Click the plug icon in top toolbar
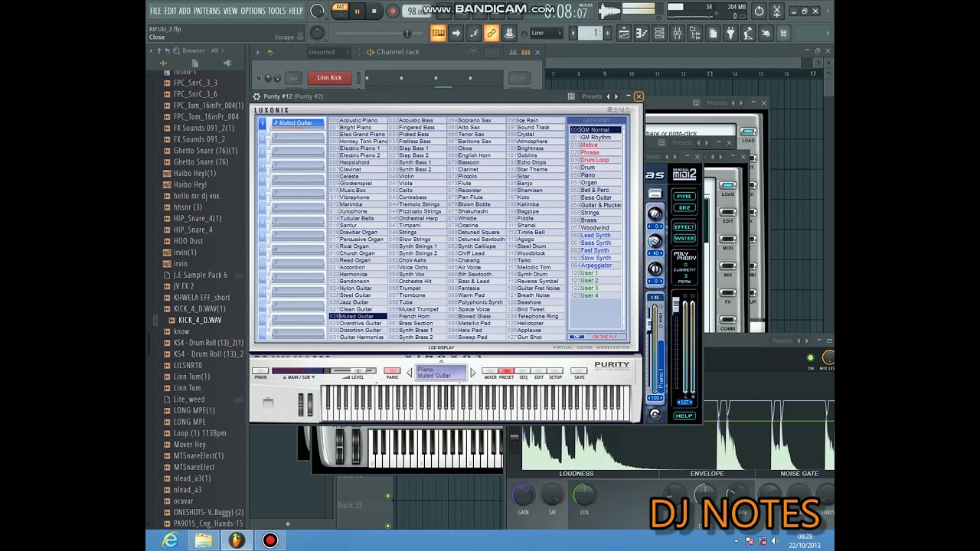This screenshot has height=551, width=980. click(730, 33)
